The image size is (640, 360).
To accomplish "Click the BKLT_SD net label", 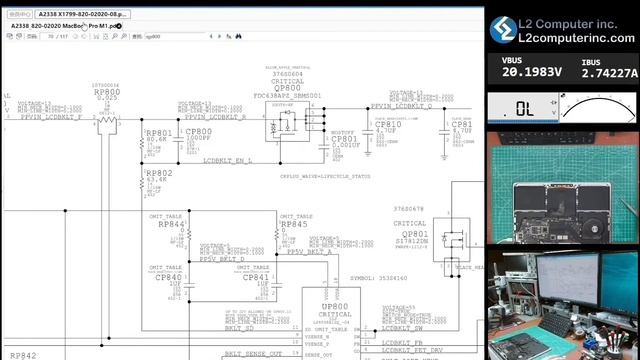I will click(x=239, y=328).
